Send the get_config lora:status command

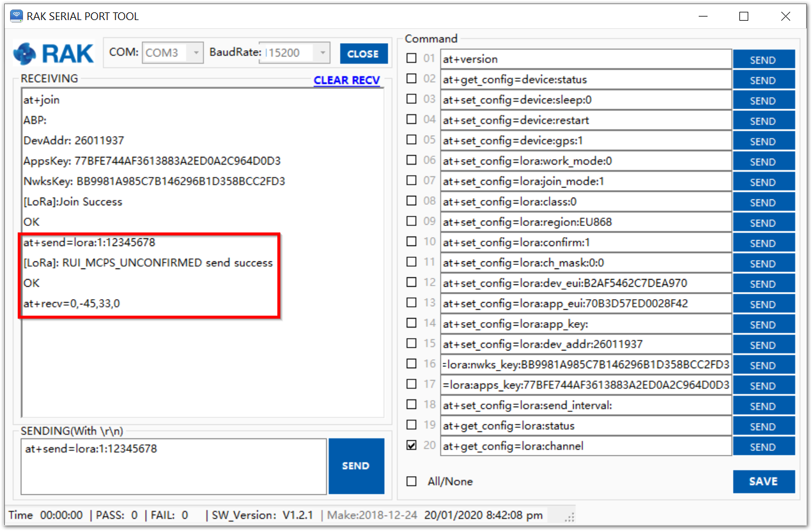(x=764, y=426)
